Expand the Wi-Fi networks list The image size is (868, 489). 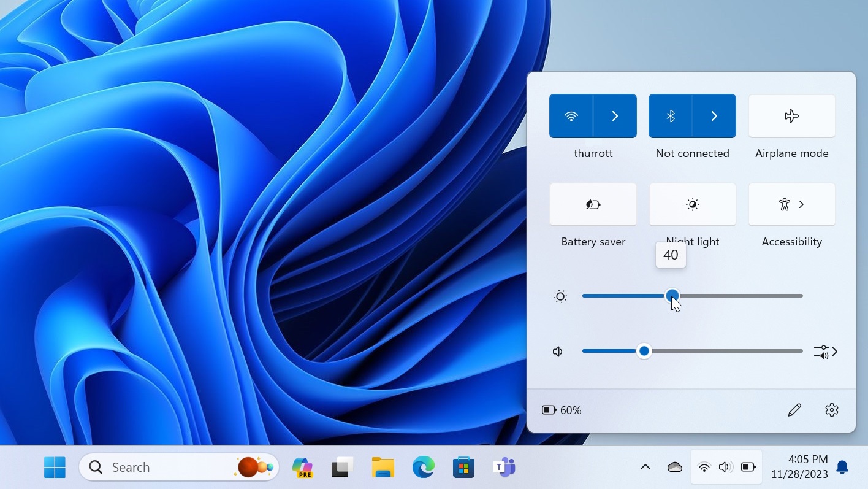(615, 116)
